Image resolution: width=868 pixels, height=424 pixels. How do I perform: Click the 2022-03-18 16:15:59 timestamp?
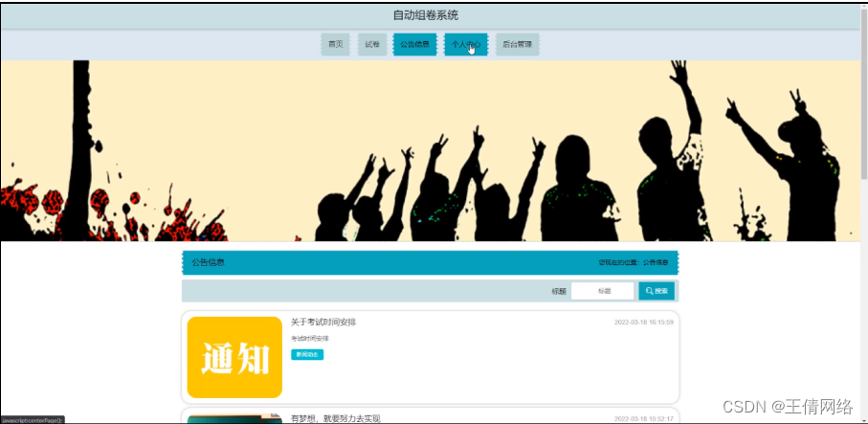(x=644, y=323)
